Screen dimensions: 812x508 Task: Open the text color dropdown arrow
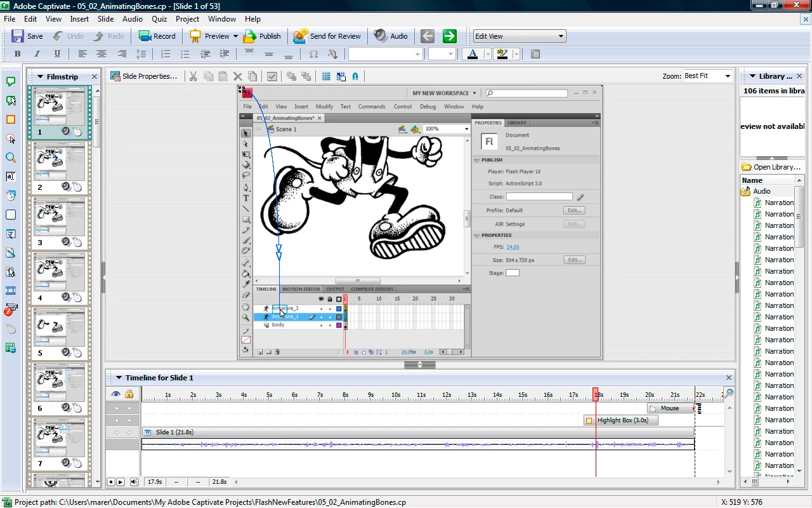[487, 54]
